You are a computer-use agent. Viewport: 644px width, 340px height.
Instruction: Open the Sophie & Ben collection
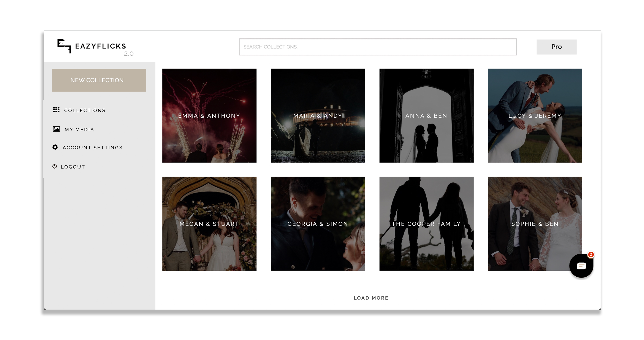535,224
